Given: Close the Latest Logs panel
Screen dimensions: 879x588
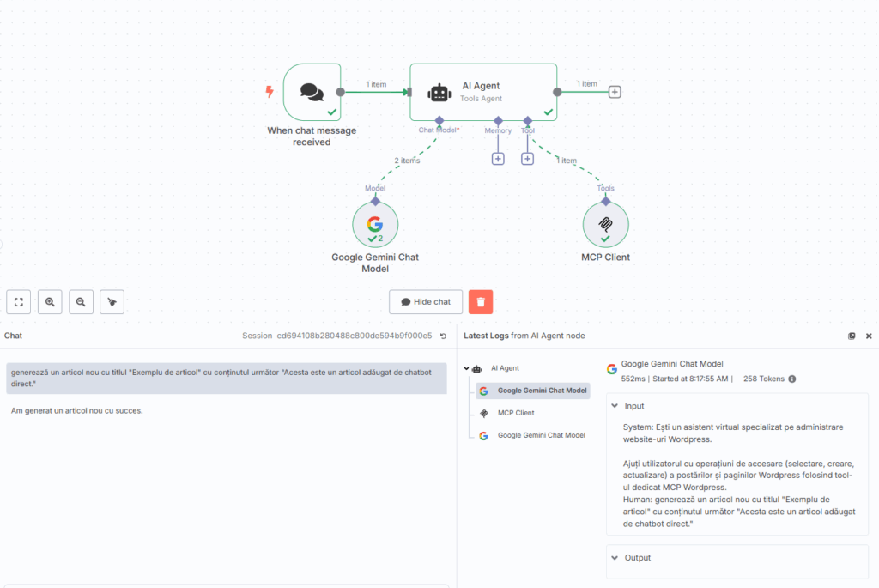Looking at the screenshot, I should point(869,336).
